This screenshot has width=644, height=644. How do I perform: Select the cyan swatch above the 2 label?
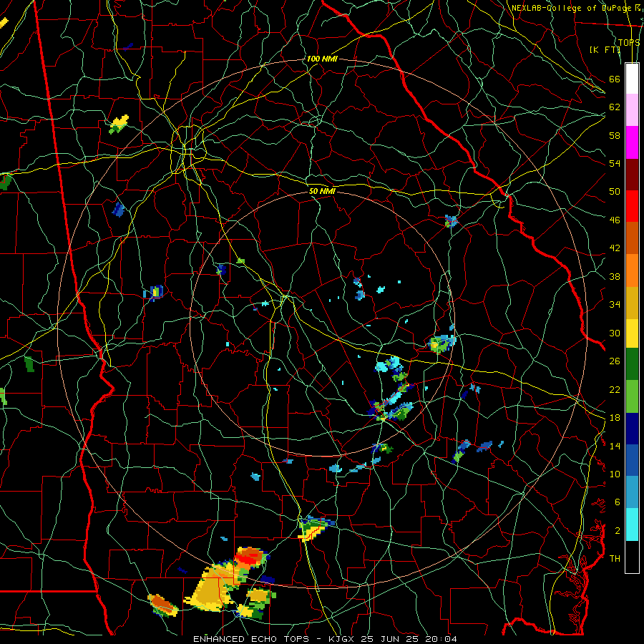632,524
